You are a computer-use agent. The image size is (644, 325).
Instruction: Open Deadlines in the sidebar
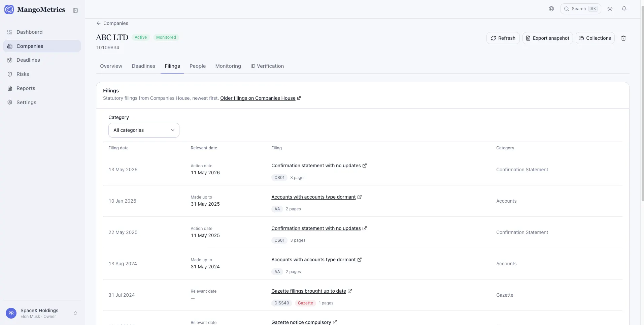tap(42, 60)
